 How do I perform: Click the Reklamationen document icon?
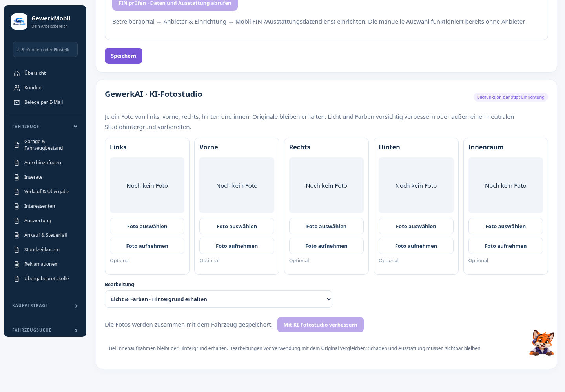16,264
